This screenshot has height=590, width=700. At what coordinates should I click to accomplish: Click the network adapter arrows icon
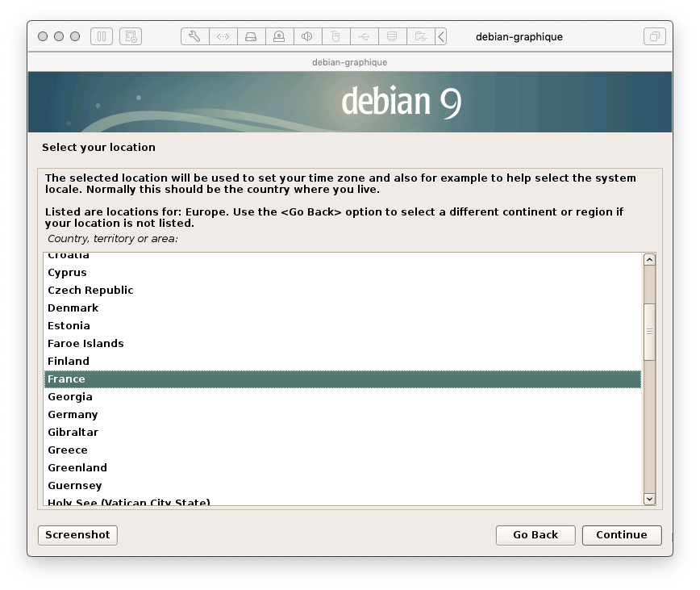point(223,36)
